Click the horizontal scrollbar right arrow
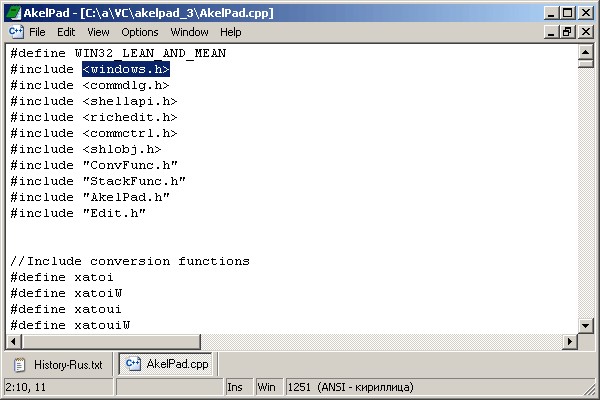 tap(570, 341)
